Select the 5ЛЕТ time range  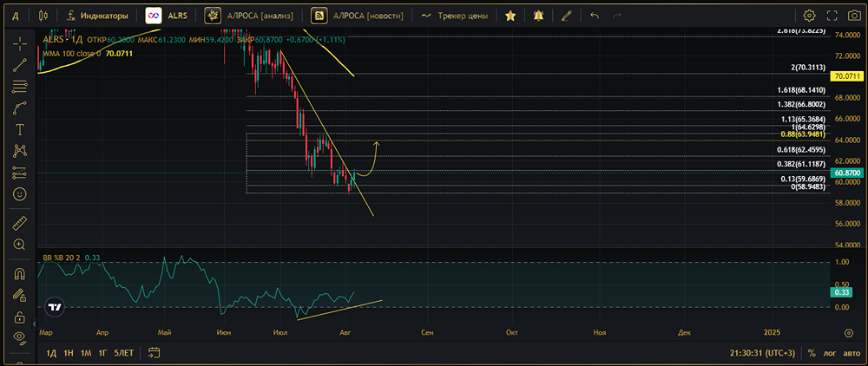pos(124,353)
